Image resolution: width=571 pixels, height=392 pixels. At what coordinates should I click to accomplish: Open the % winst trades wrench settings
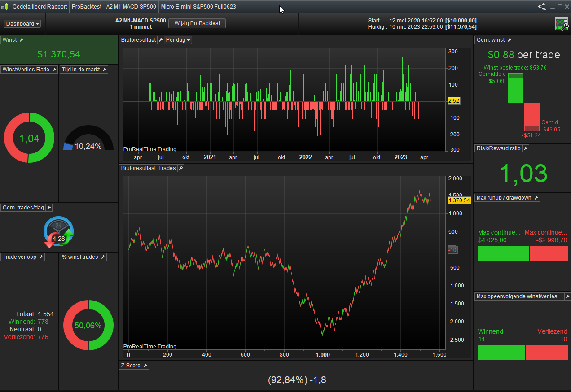pyautogui.click(x=103, y=257)
